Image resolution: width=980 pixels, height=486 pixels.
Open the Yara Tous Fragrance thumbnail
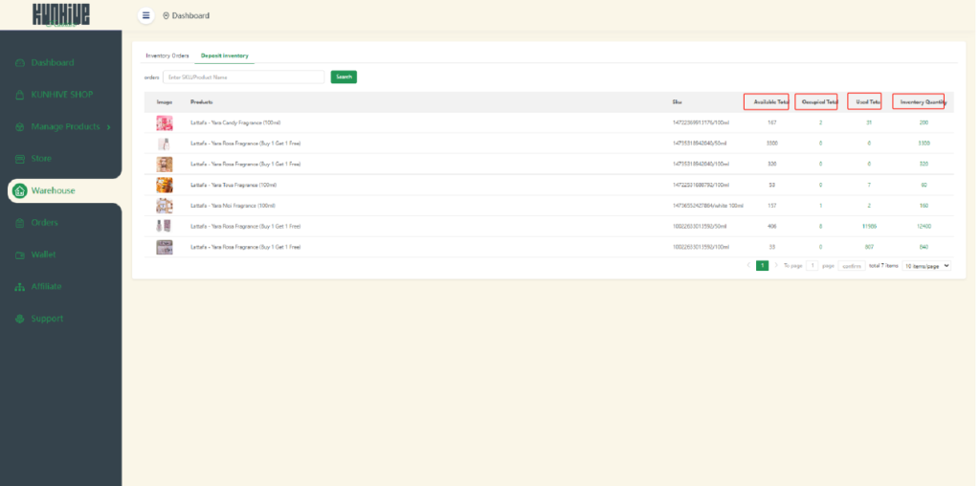165,185
